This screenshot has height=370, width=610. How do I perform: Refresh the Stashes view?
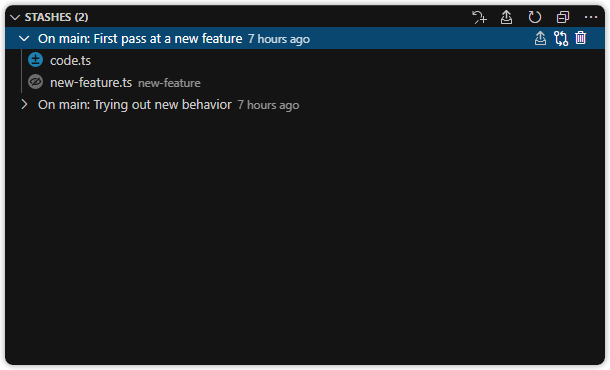click(x=535, y=17)
